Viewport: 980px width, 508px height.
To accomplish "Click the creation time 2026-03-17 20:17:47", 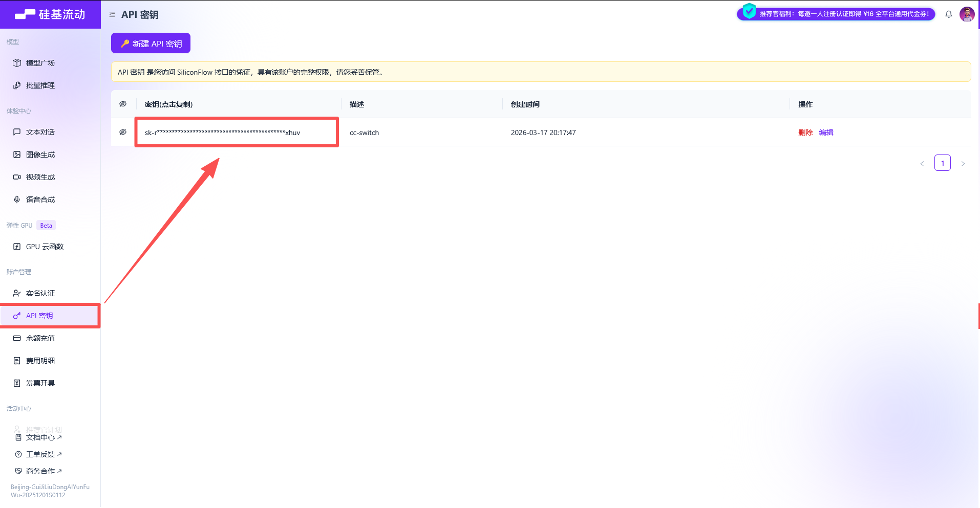I will point(543,132).
